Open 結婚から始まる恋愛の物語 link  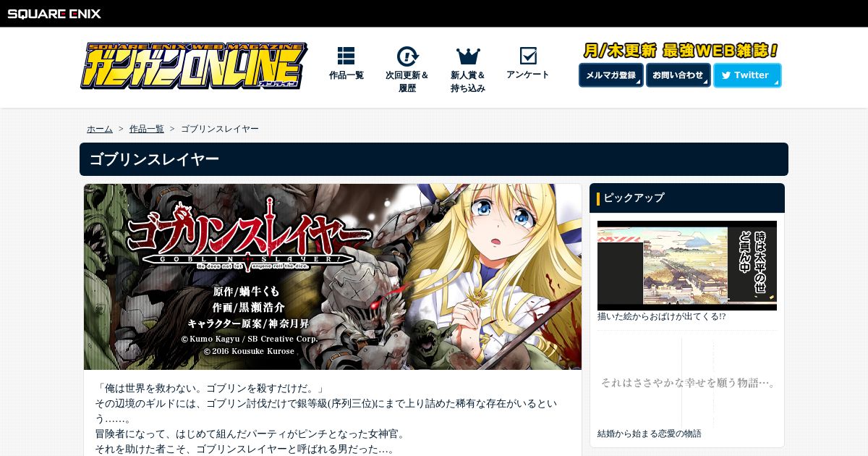click(x=650, y=434)
